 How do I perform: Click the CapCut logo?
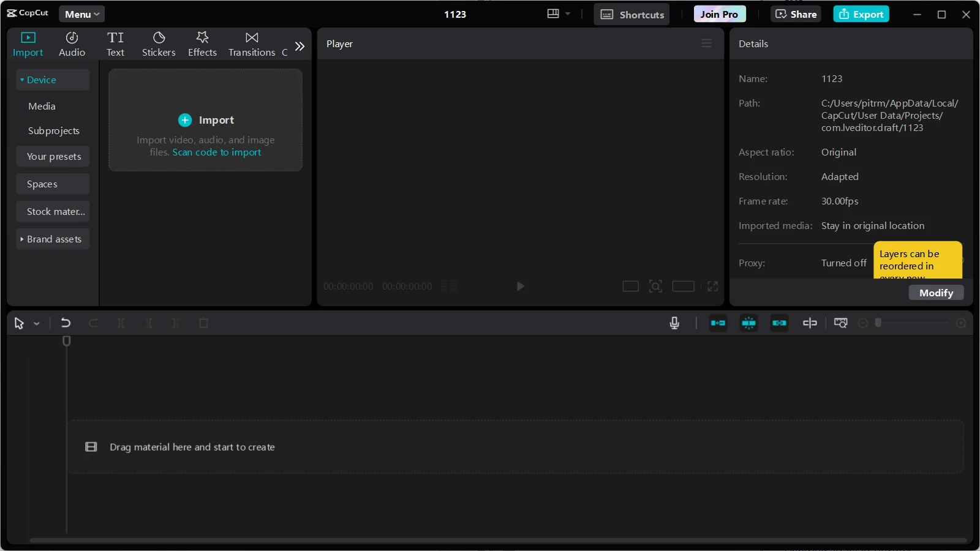point(28,13)
